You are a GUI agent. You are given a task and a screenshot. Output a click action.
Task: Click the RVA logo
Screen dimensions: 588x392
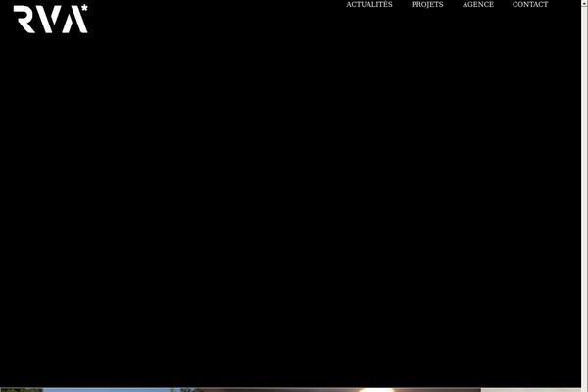click(51, 19)
